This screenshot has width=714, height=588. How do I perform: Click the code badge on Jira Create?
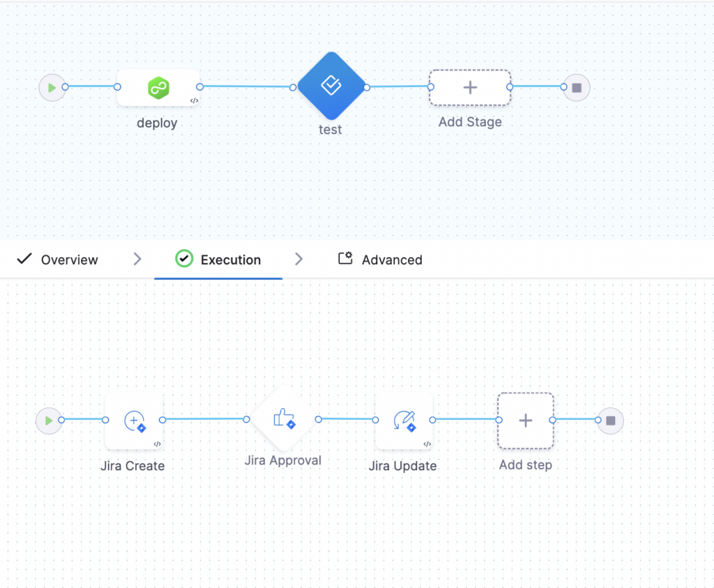[157, 444]
